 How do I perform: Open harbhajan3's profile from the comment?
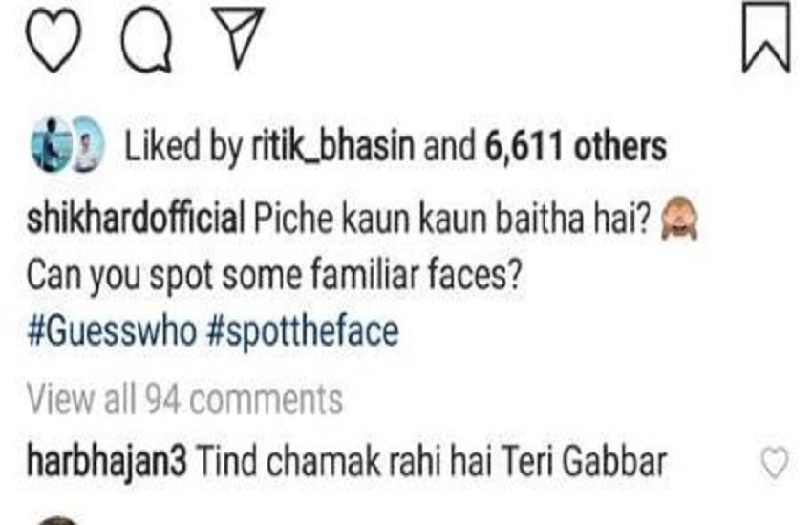tap(105, 463)
